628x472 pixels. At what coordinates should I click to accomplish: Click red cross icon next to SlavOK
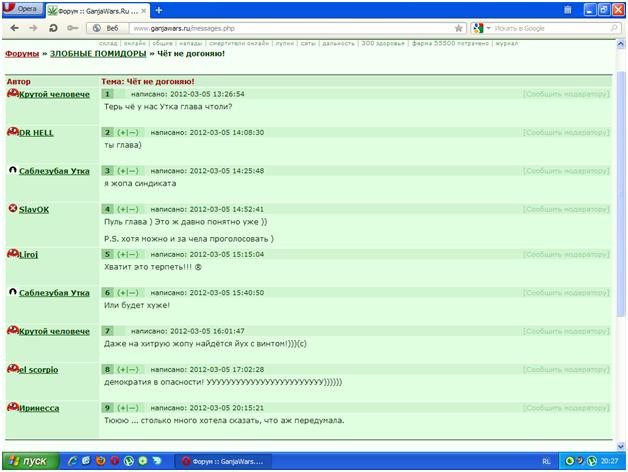point(13,208)
